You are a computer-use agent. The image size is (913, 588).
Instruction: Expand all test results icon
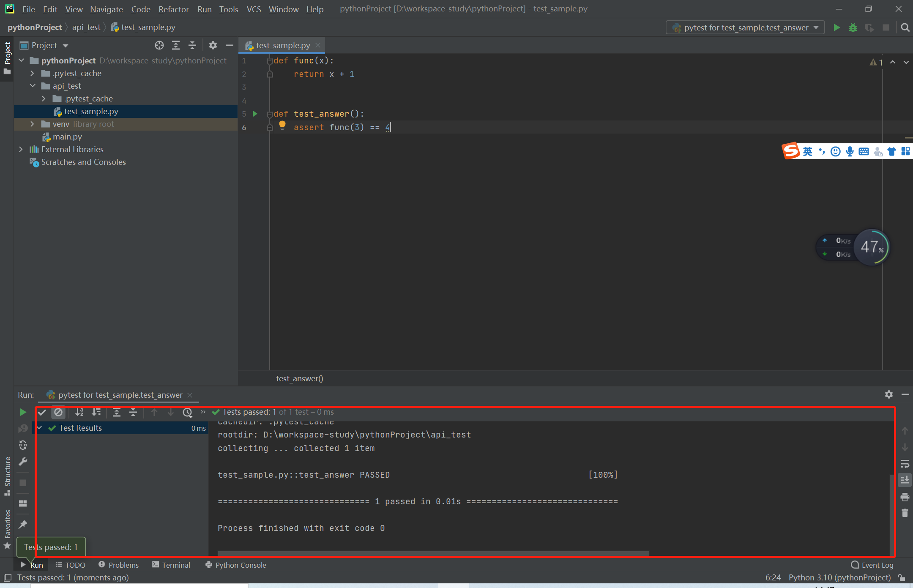tap(117, 412)
